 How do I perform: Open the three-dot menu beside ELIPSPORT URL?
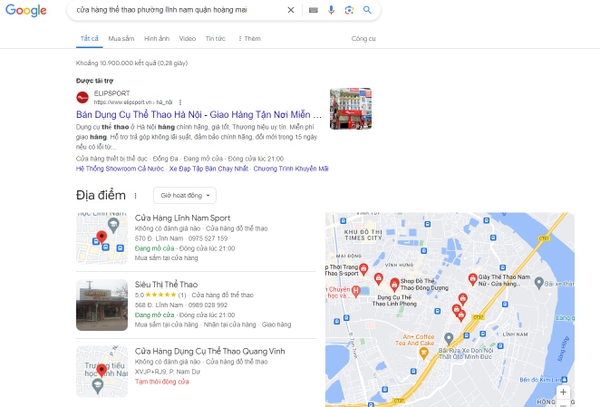point(180,102)
